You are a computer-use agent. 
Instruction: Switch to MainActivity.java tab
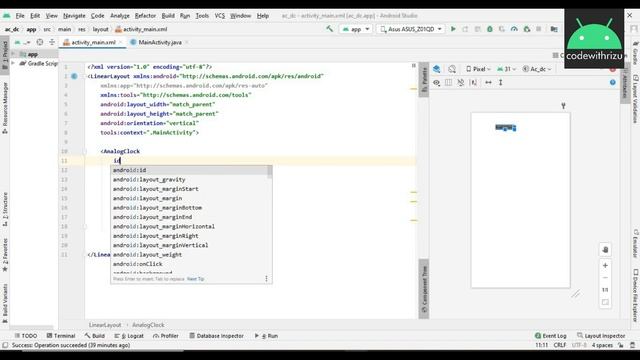(159, 42)
